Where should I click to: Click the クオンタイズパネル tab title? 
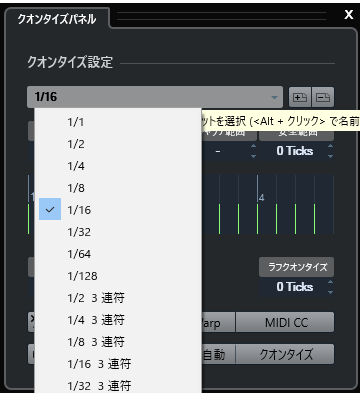[57, 19]
